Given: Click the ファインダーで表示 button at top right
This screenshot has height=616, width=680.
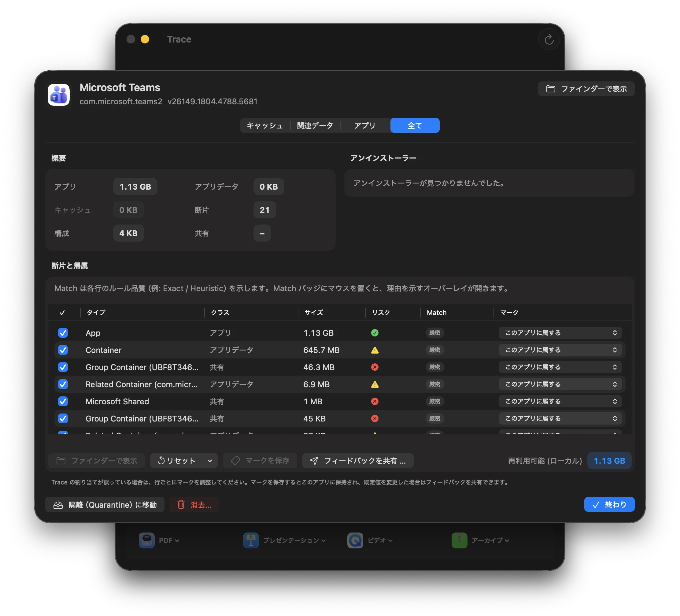Looking at the screenshot, I should [586, 89].
